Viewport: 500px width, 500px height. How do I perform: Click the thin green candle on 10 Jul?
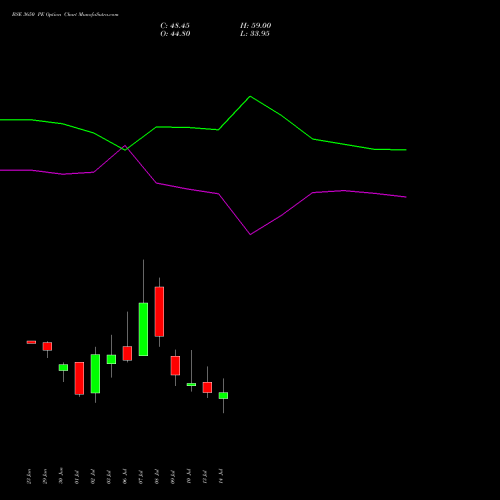(x=191, y=385)
